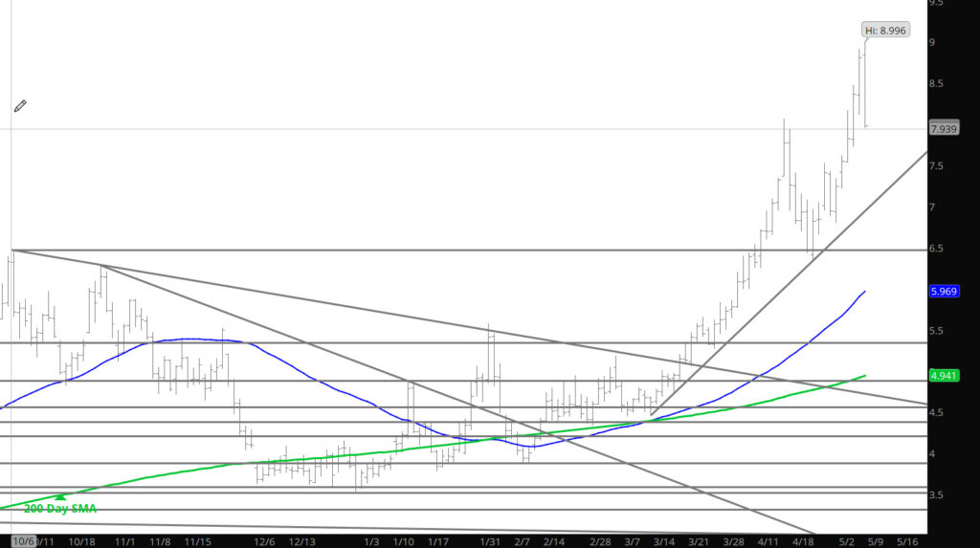
Task: Click the 1/31 date on time axis
Action: click(x=491, y=541)
